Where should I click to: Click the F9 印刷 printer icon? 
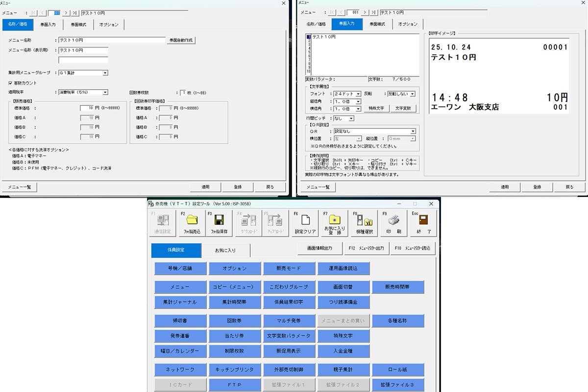click(394, 219)
